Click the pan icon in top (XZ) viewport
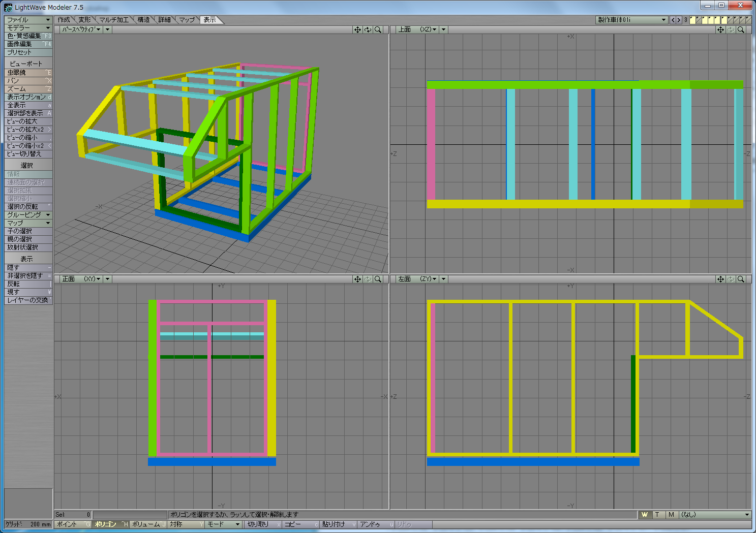Viewport: 756px width, 533px height. [720, 30]
